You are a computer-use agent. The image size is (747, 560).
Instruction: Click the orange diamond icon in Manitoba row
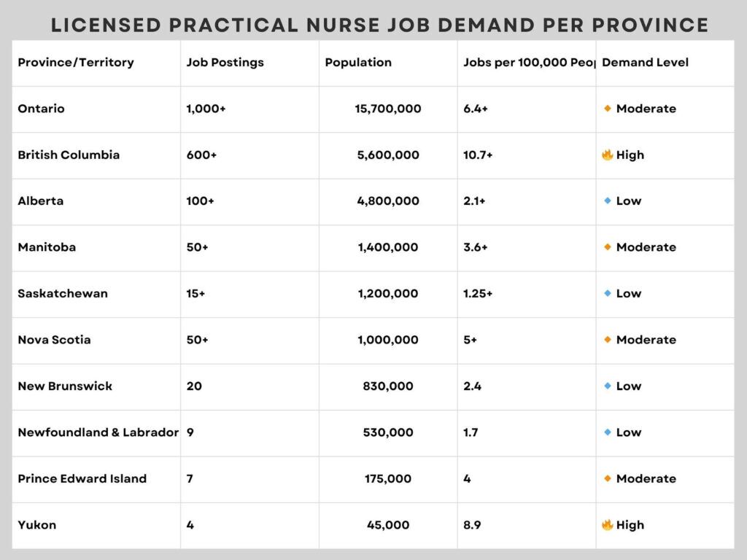pyautogui.click(x=608, y=247)
